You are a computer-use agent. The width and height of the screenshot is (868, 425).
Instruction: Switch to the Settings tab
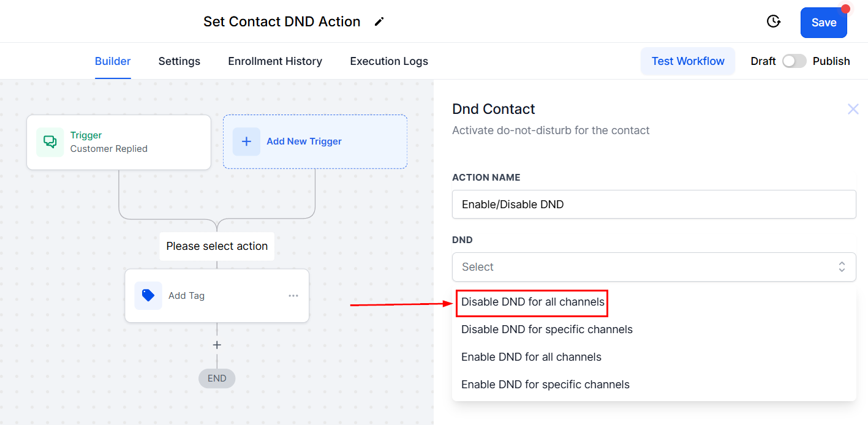[179, 61]
